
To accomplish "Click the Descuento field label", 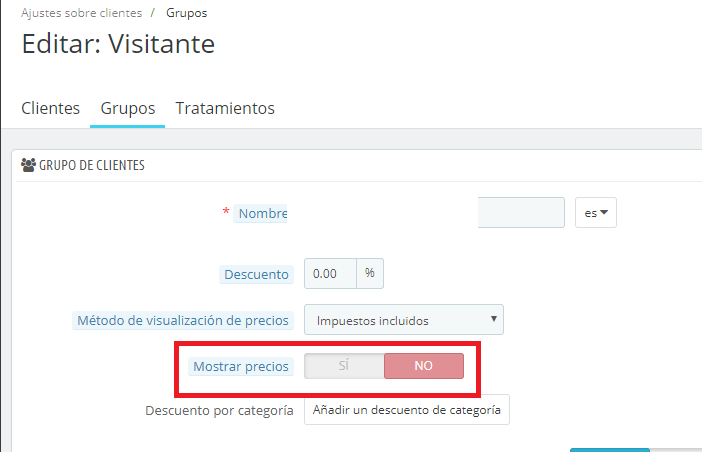I will (256, 274).
